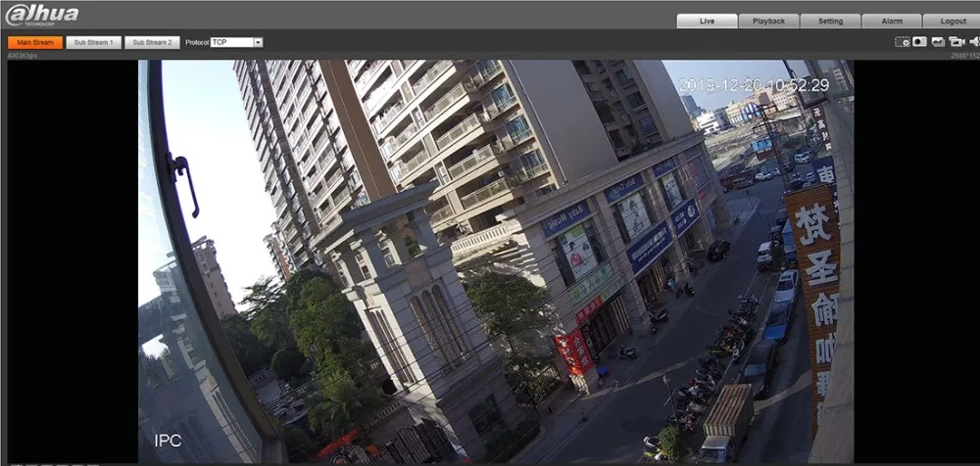Open the Protocol TCP dropdown
This screenshot has height=466, width=980.
click(x=236, y=42)
